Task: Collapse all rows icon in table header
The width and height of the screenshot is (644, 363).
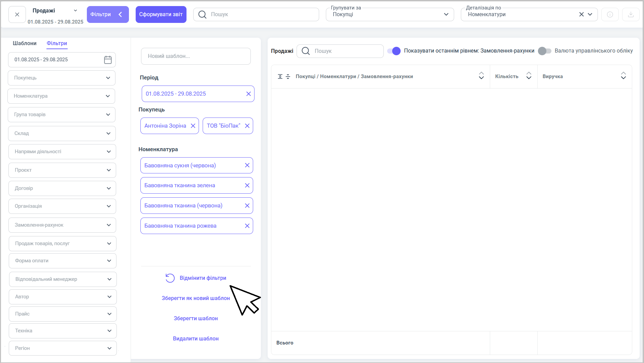Action: (288, 76)
